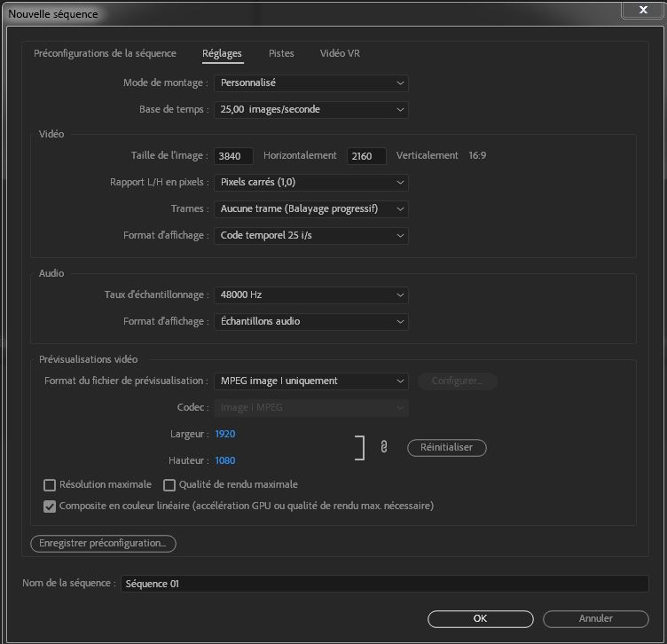Switch to Préconfigurations de la séquence tab
Screen dimensions: 667x644
pyautogui.click(x=105, y=53)
